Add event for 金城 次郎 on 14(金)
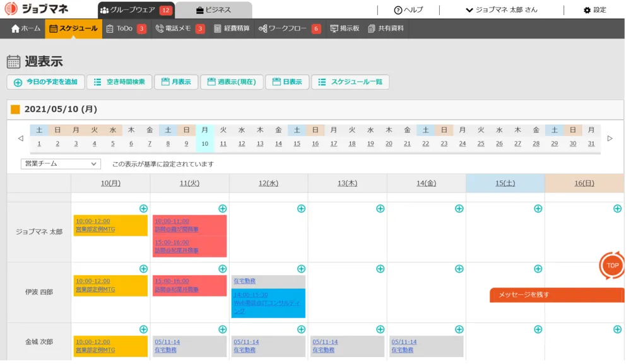The height and width of the screenshot is (364, 631). pos(459,329)
